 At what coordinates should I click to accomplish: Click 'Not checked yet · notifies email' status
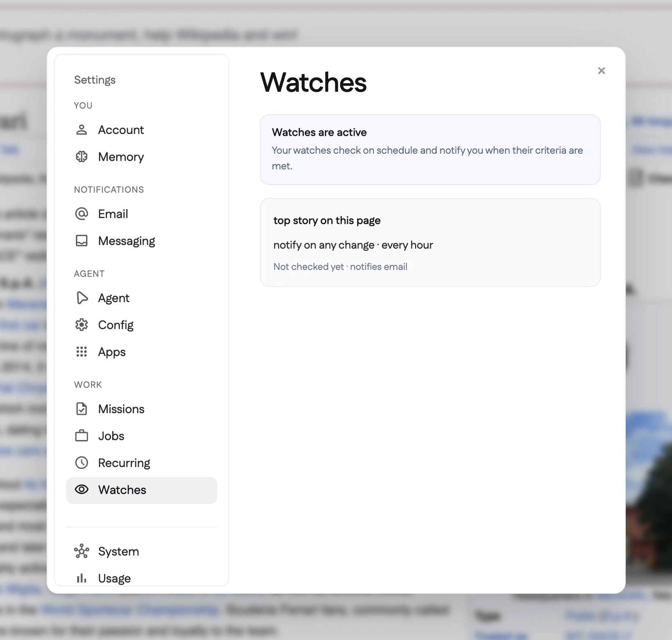point(340,267)
